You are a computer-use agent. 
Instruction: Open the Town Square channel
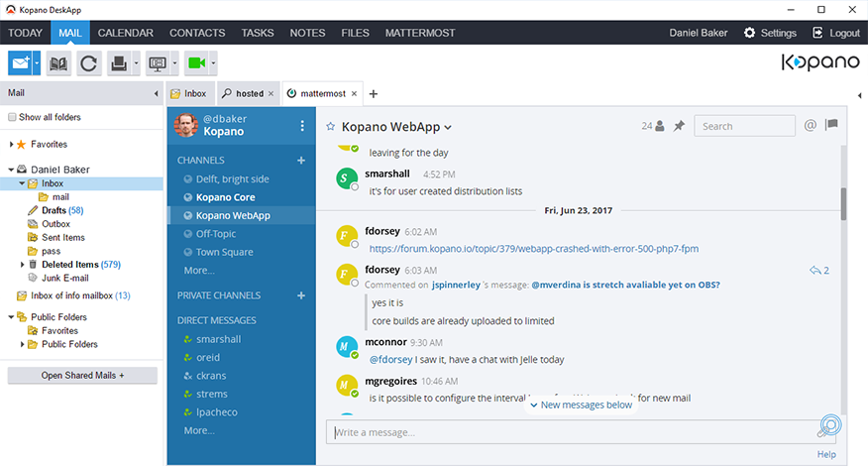tap(224, 252)
